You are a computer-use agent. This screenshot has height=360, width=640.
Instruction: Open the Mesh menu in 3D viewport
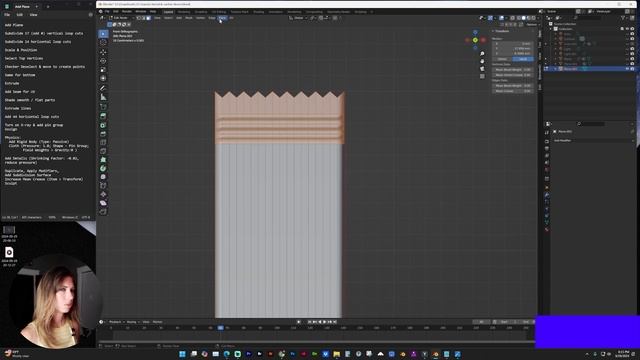click(189, 18)
